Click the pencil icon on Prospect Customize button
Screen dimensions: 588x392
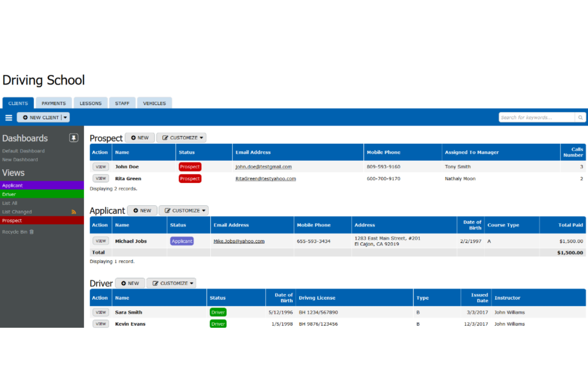click(x=167, y=137)
